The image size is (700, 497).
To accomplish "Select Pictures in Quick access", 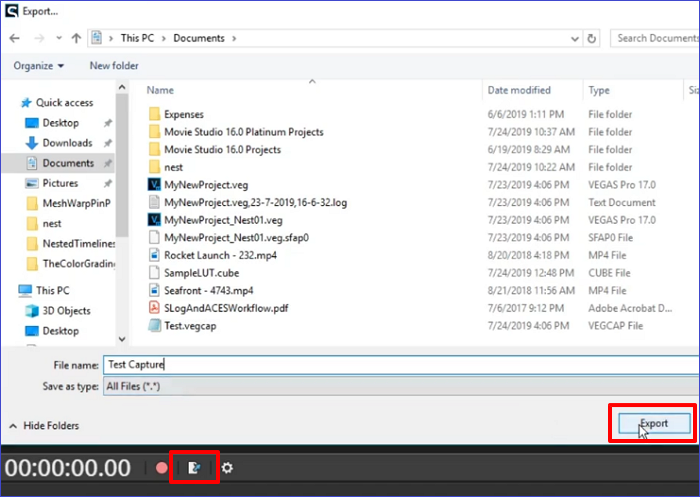I will point(60,183).
